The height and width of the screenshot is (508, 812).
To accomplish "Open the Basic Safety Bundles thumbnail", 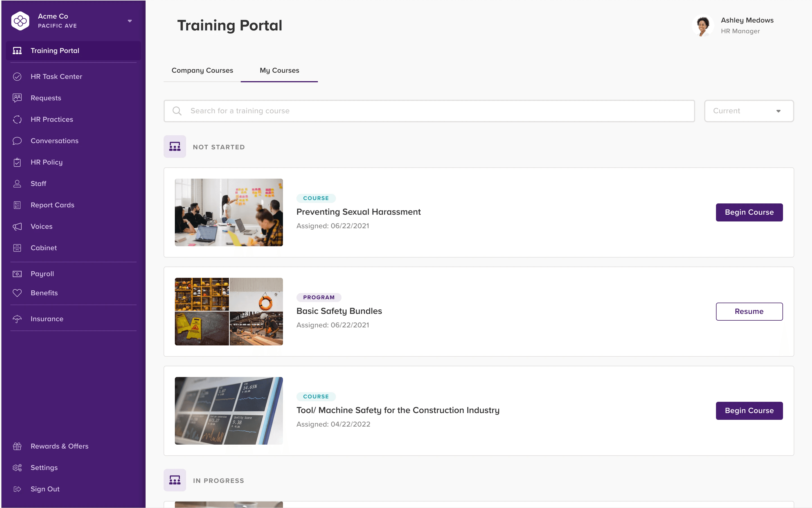I will [229, 311].
